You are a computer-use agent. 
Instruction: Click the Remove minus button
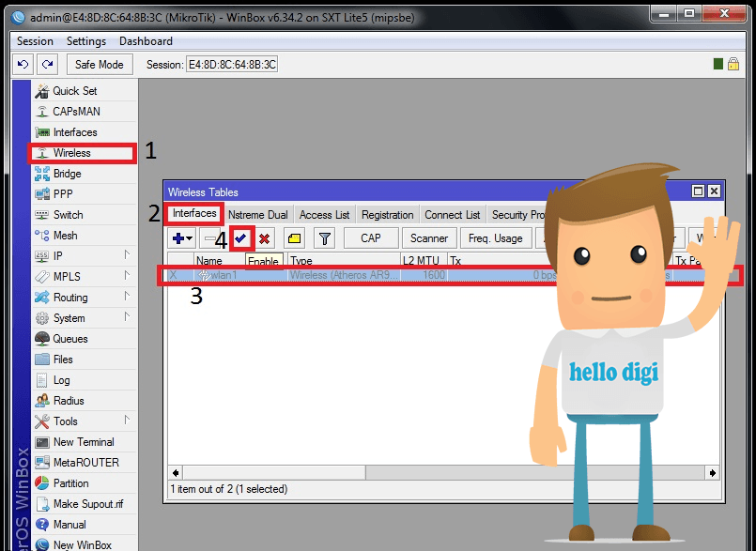click(209, 238)
